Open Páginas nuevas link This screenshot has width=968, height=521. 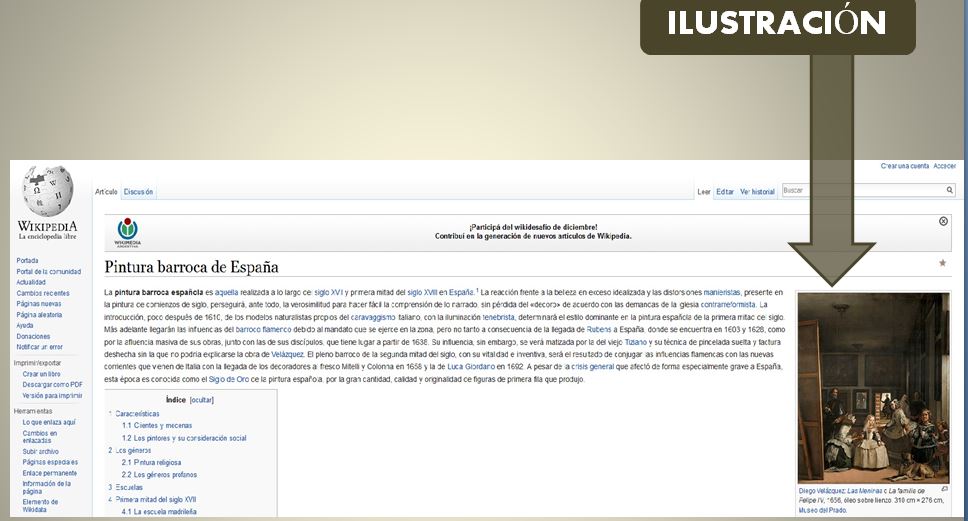tap(38, 304)
